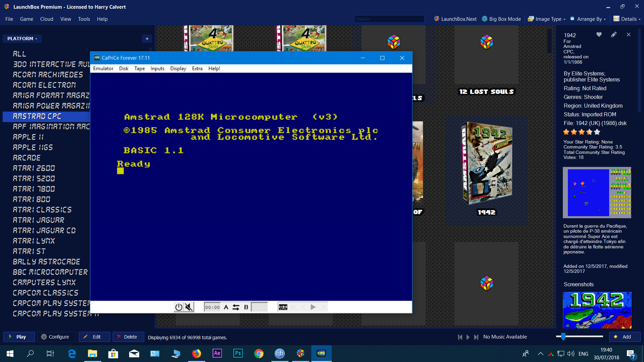The width and height of the screenshot is (644, 362).
Task: Click the music play button
Action: tap(468, 337)
